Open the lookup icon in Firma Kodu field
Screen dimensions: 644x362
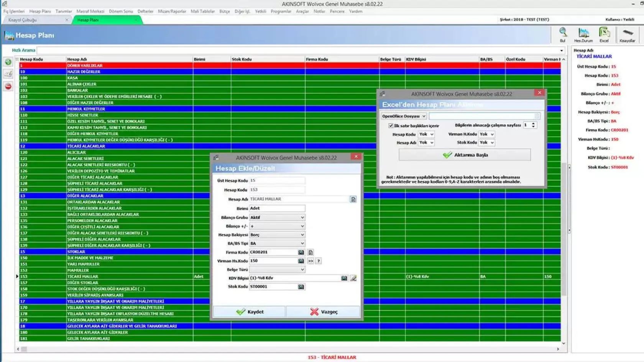coord(301,252)
